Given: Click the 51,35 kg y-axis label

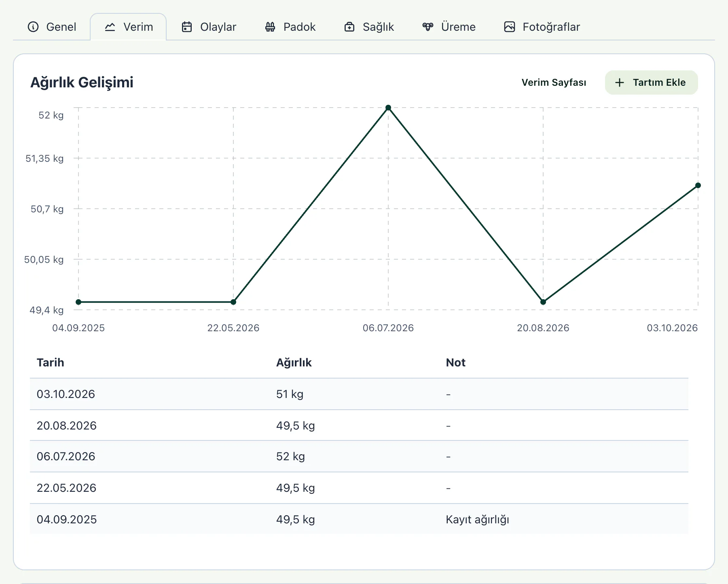Looking at the screenshot, I should tap(44, 159).
